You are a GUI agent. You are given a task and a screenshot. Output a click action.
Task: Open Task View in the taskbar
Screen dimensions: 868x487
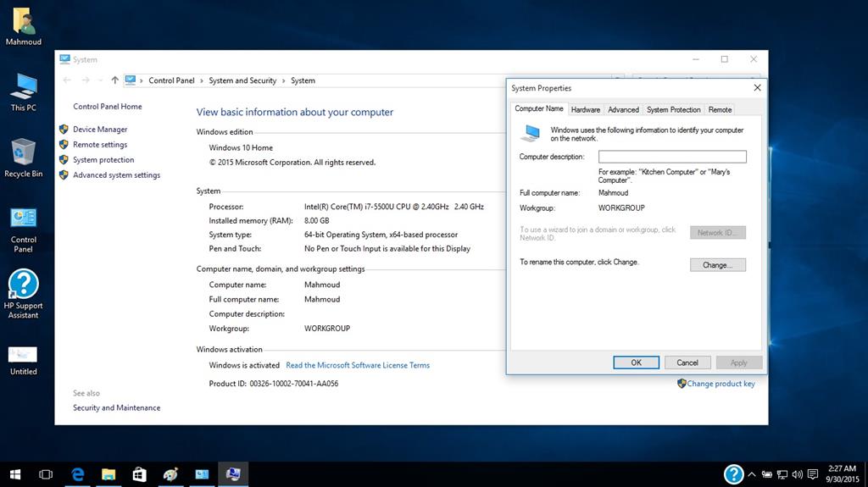[46, 474]
